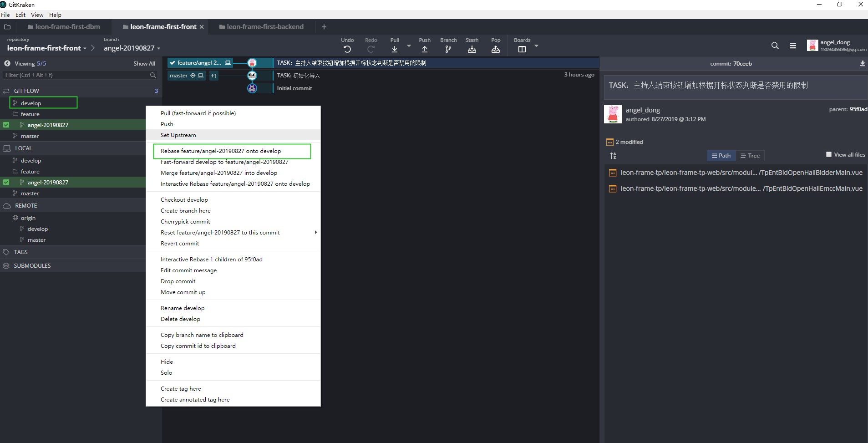This screenshot has width=868, height=443.
Task: Open the search magnifier icon
Action: pos(775,46)
